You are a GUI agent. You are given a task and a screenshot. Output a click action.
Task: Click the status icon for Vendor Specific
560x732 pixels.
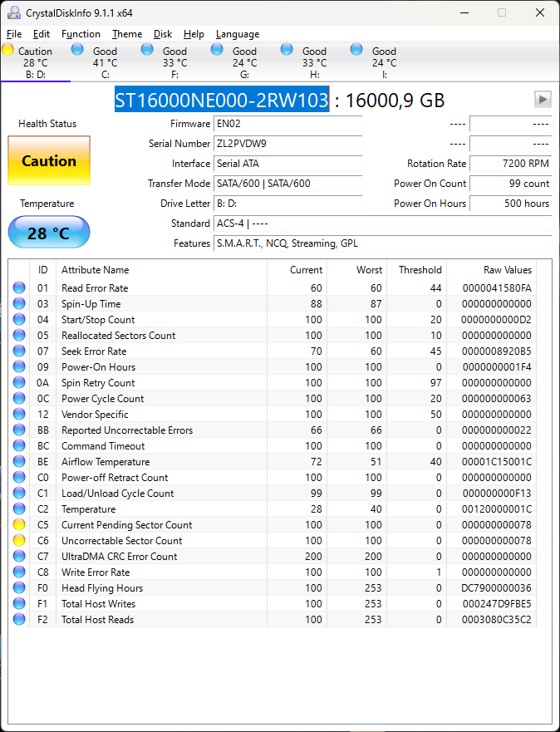click(x=19, y=415)
